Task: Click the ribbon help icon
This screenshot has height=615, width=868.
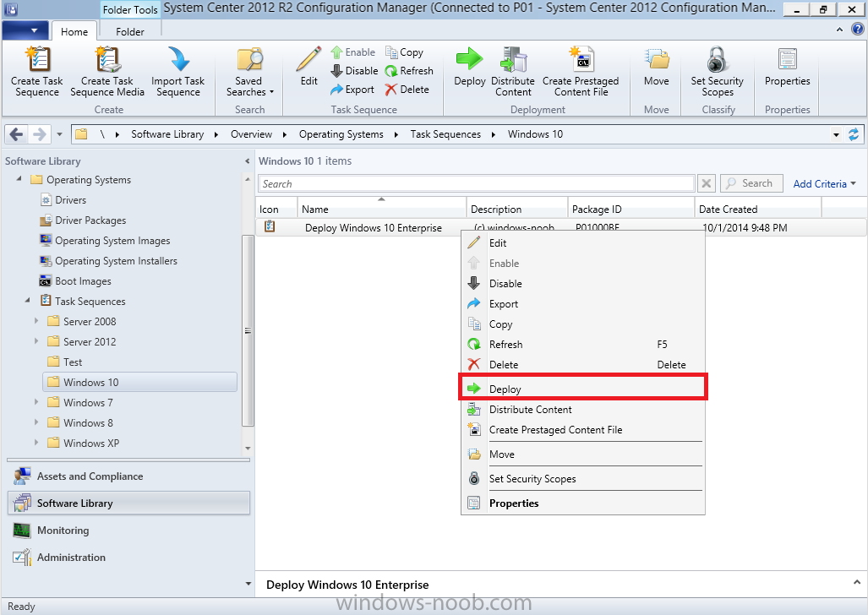Action: point(858,30)
